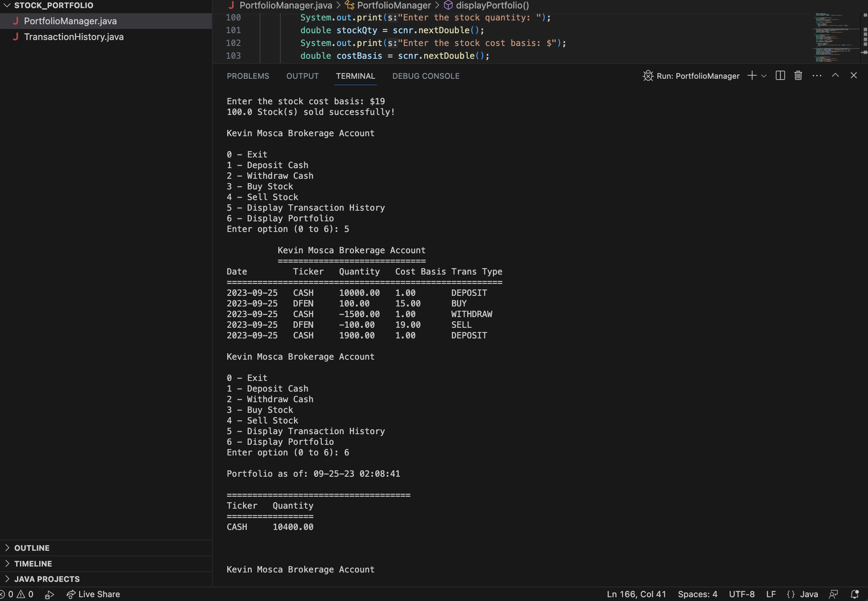
Task: Close the terminal panel
Action: point(854,75)
